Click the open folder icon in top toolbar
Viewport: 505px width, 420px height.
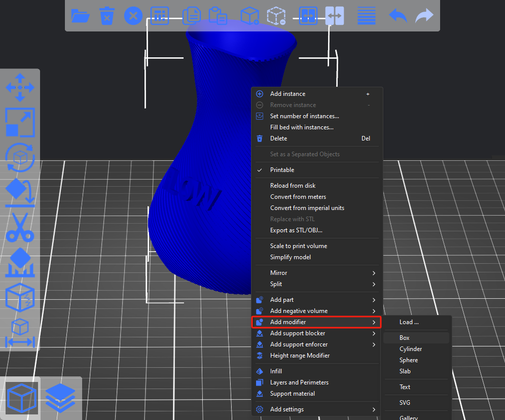pos(80,16)
